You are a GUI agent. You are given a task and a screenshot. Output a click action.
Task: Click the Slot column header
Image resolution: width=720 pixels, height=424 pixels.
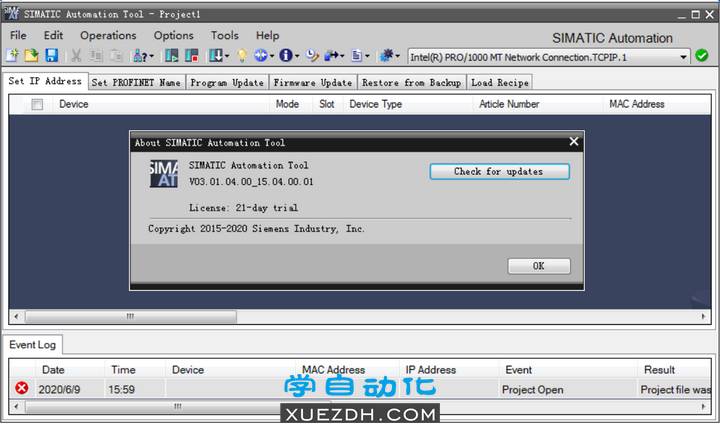[327, 104]
